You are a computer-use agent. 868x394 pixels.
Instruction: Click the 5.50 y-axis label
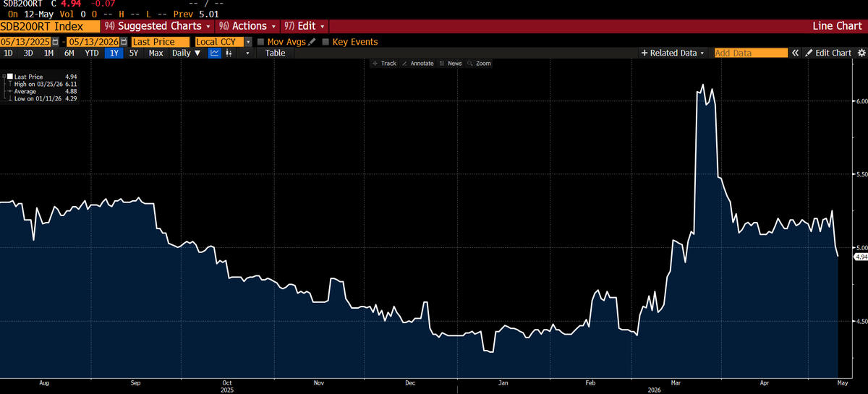point(861,174)
